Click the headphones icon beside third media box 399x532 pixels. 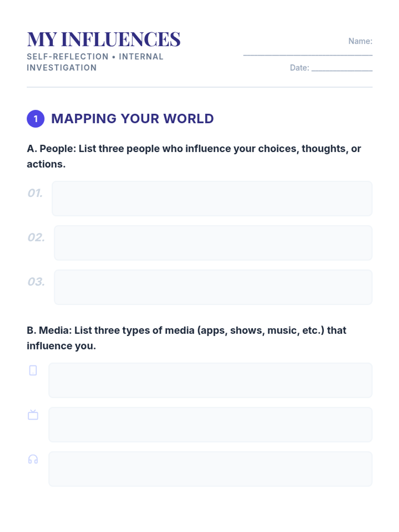(33, 459)
